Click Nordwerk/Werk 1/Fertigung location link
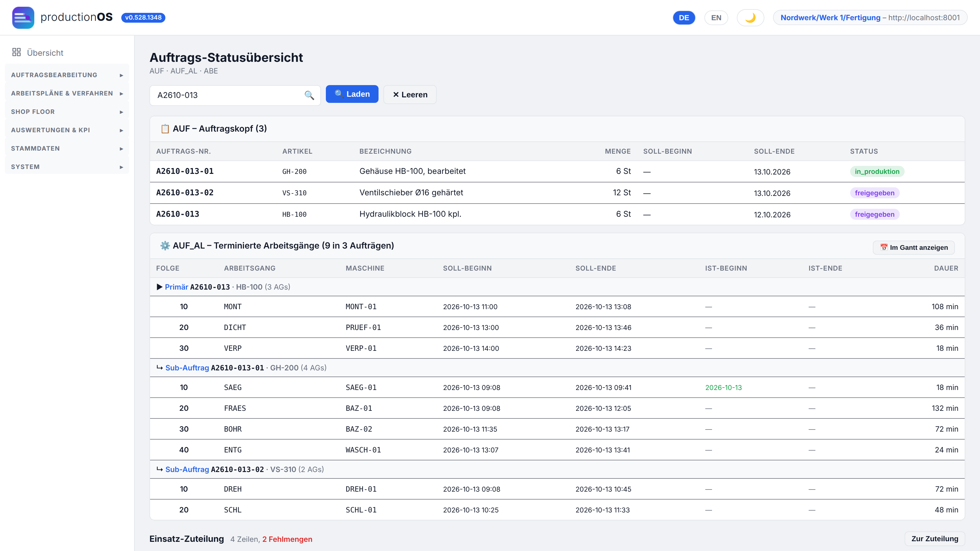This screenshot has height=551, width=980. tap(831, 17)
